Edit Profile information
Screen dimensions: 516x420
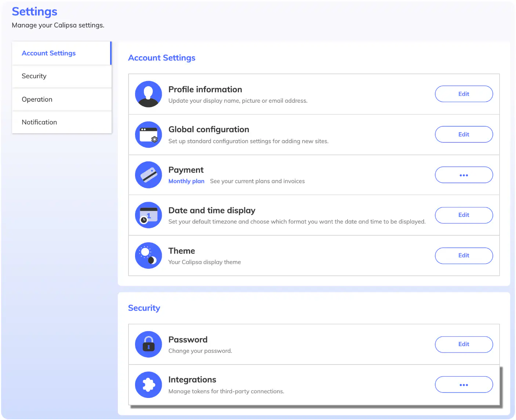point(464,94)
